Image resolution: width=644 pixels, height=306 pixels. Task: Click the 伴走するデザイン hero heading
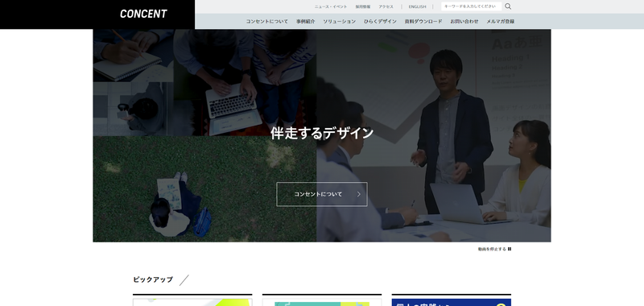(x=322, y=133)
